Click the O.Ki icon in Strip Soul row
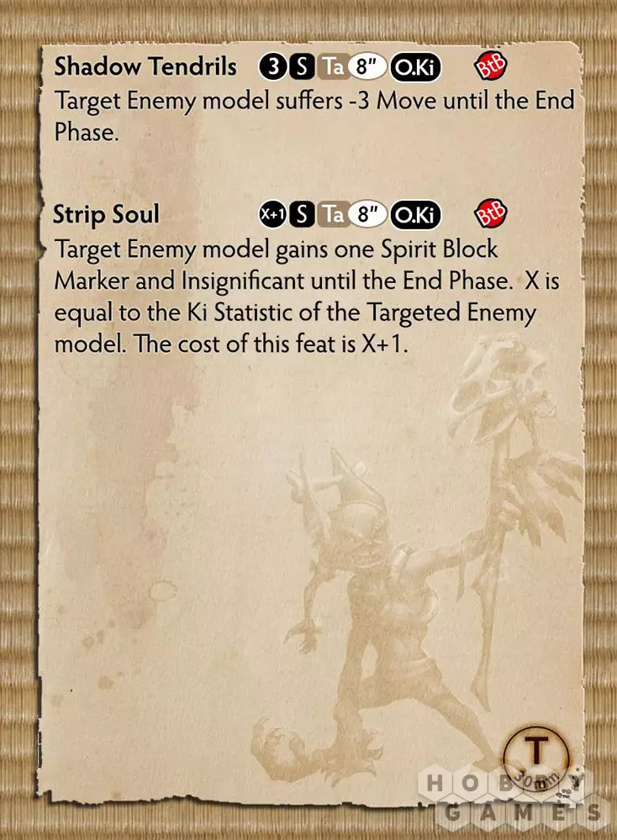 pos(415,214)
